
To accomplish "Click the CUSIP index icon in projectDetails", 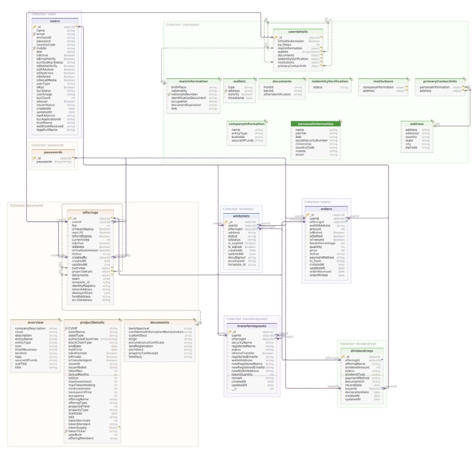I will [66, 328].
